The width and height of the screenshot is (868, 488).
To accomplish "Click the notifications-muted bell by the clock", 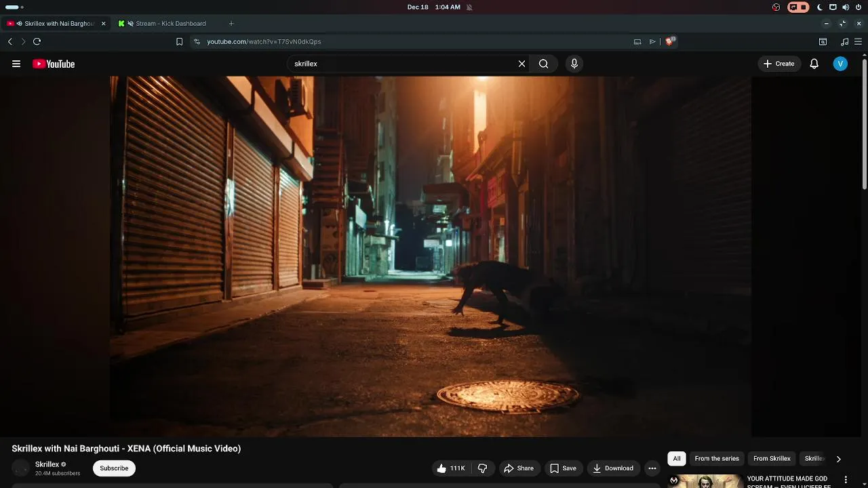I will [x=469, y=7].
